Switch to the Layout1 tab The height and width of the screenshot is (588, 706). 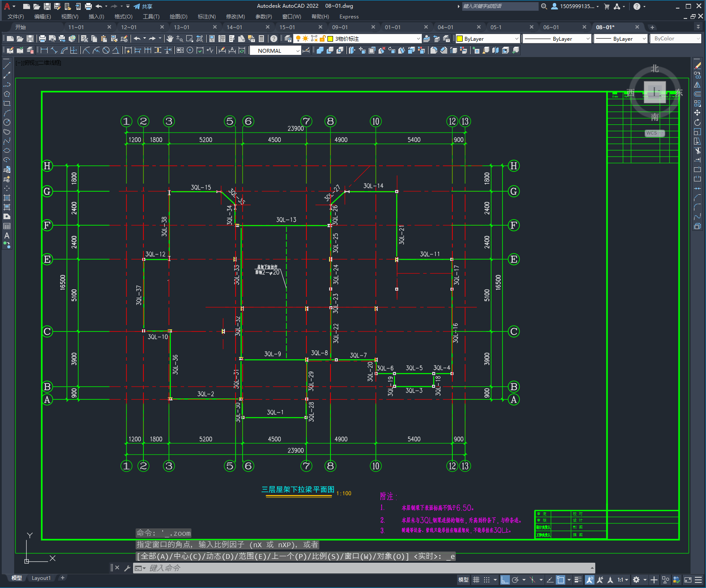click(41, 578)
